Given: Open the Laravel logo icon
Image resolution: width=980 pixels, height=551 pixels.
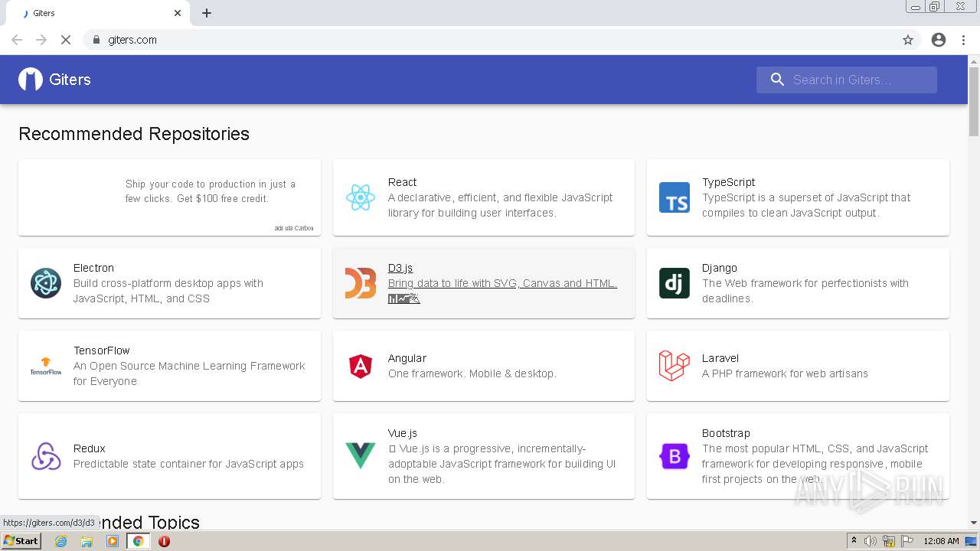Looking at the screenshot, I should coord(675,366).
